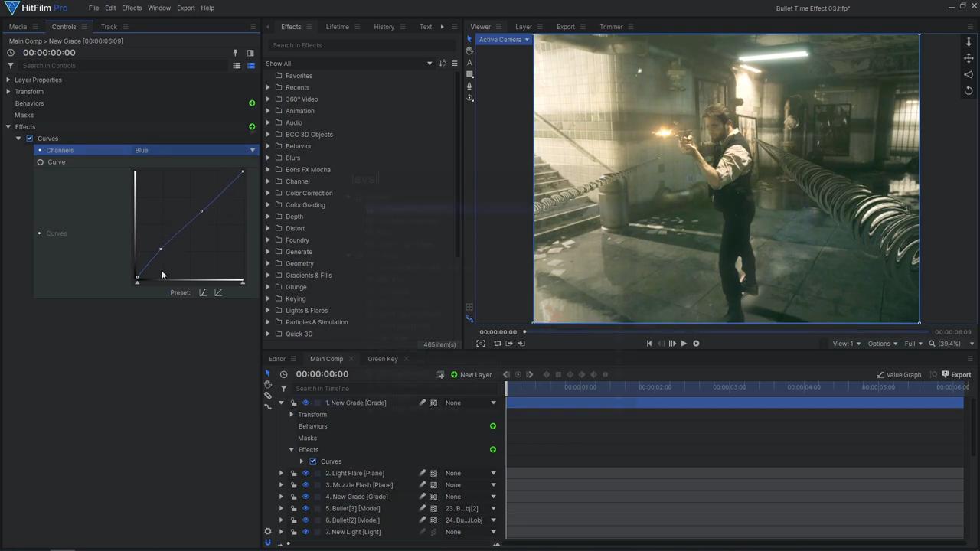This screenshot has width=980, height=551.
Task: Switch Controls panel to list view
Action: 237,66
